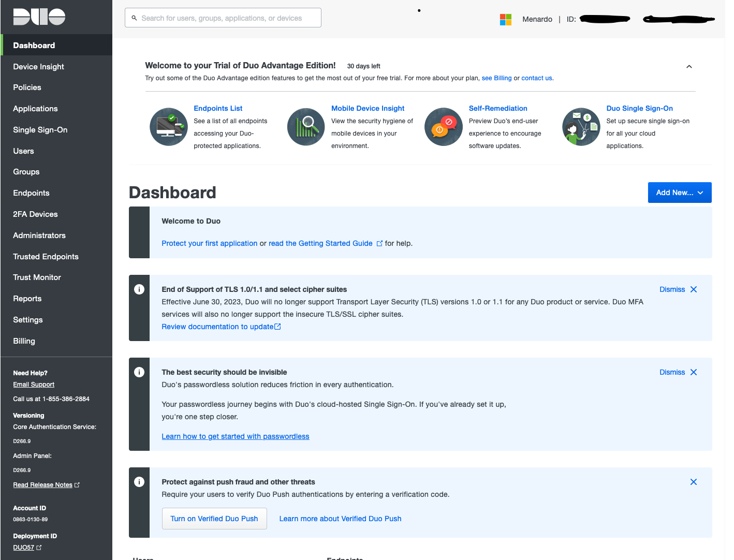
Task: Click the search users input field
Action: click(223, 18)
